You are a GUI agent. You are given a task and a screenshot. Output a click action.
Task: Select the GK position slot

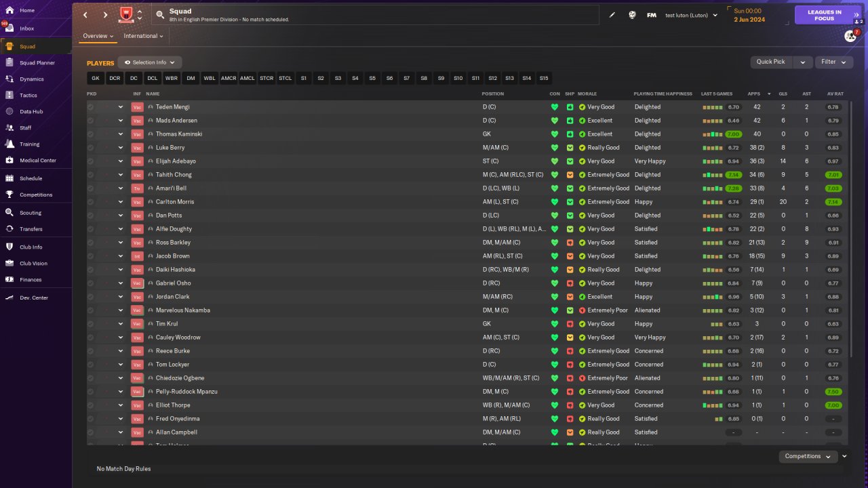coord(96,79)
